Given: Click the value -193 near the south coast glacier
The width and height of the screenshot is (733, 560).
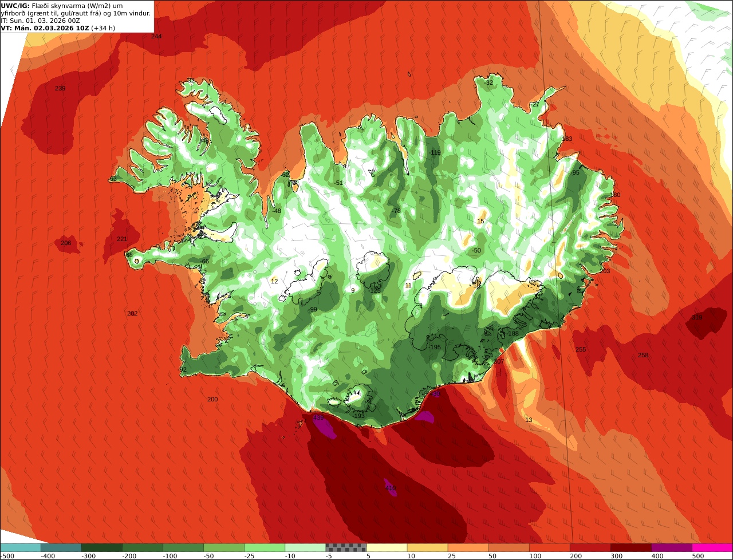Looking at the screenshot, I should pos(358,416).
